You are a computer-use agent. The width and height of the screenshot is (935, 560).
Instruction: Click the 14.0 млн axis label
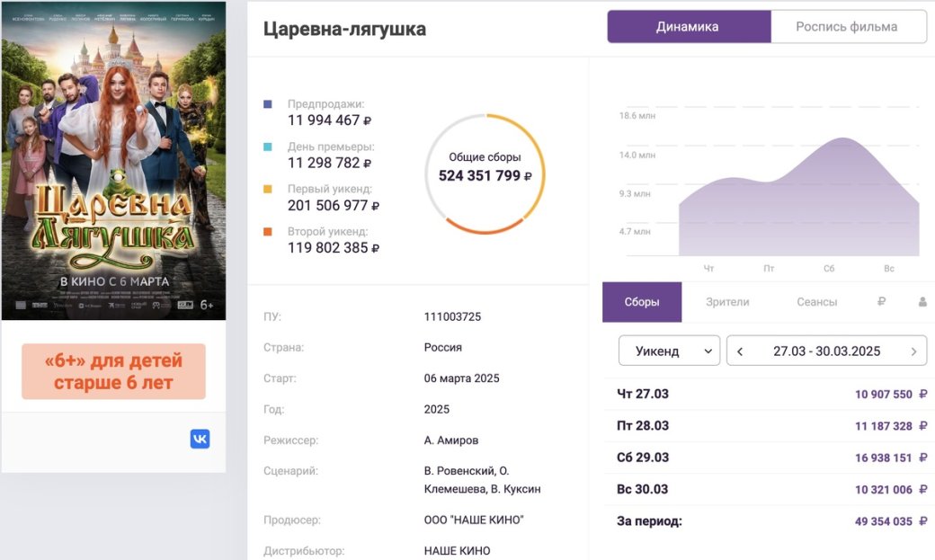coord(637,156)
